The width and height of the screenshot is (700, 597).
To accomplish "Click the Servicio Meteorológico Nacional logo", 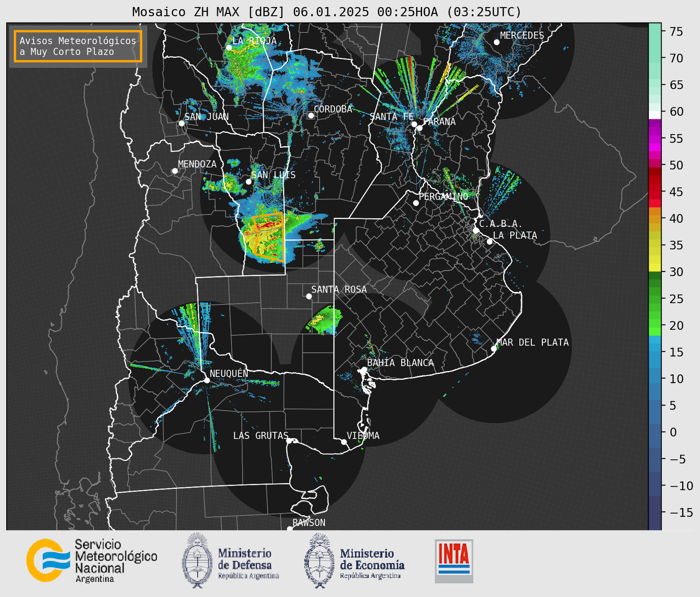I will tap(92, 560).
